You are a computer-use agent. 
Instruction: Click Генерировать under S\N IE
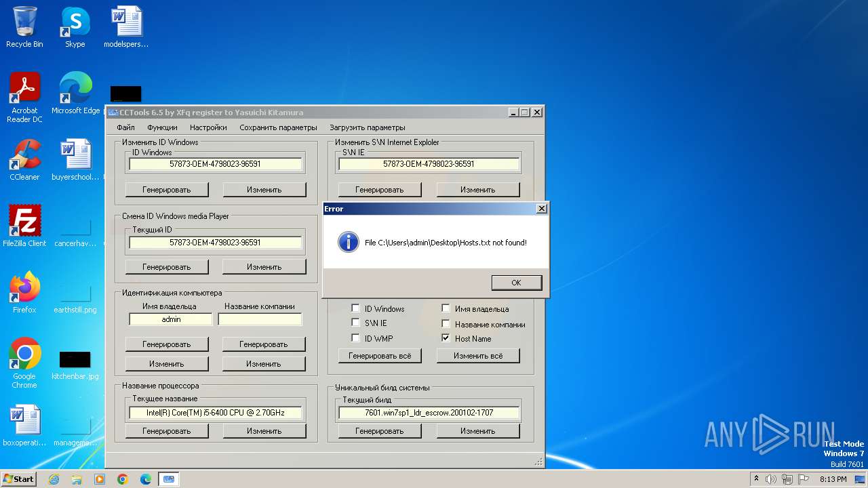380,190
